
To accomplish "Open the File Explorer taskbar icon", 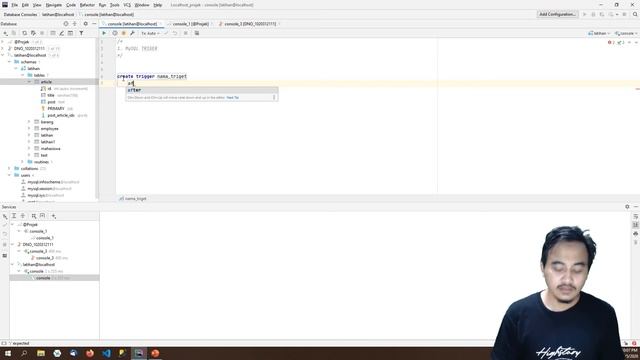I will (x=41, y=353).
